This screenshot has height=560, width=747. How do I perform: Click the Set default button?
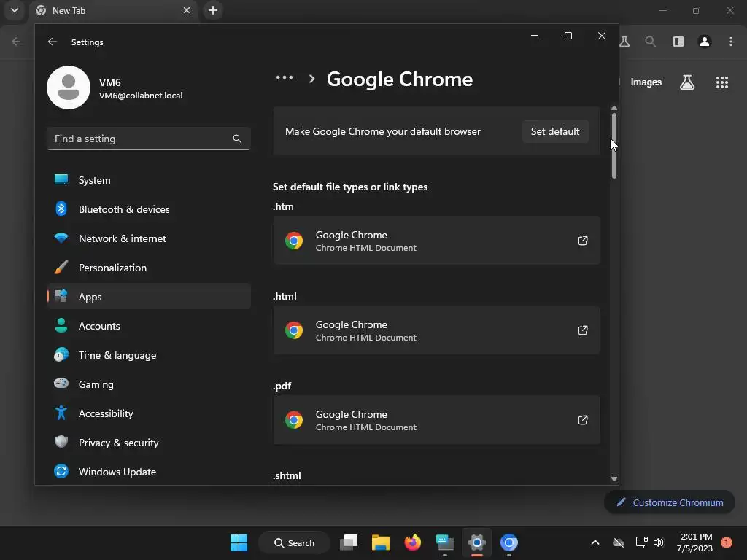pos(555,131)
